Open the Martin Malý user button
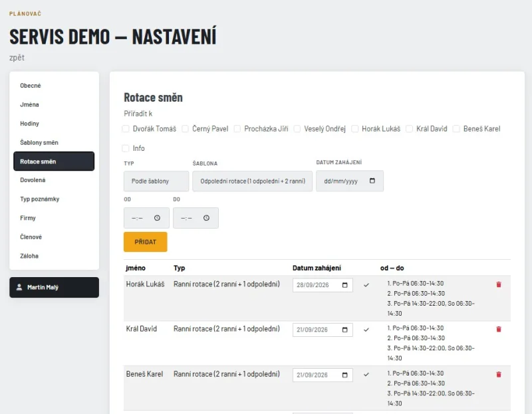Screen dimensions: 532x414 [x=55, y=288]
